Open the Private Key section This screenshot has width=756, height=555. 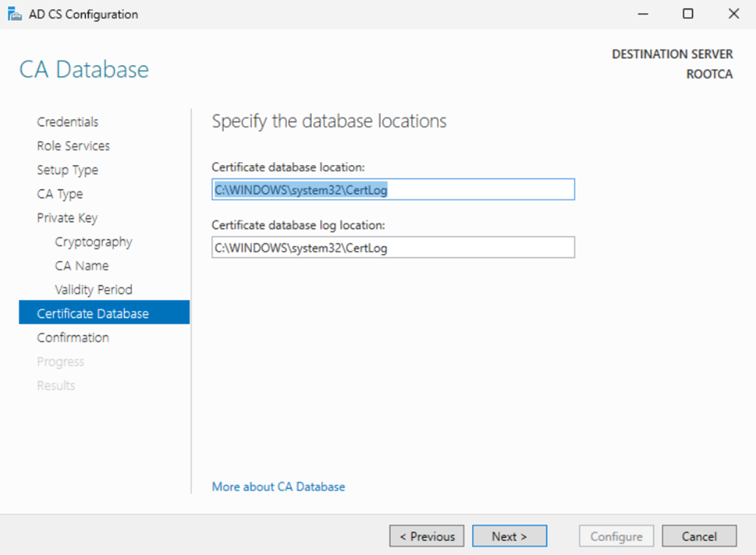coord(67,218)
